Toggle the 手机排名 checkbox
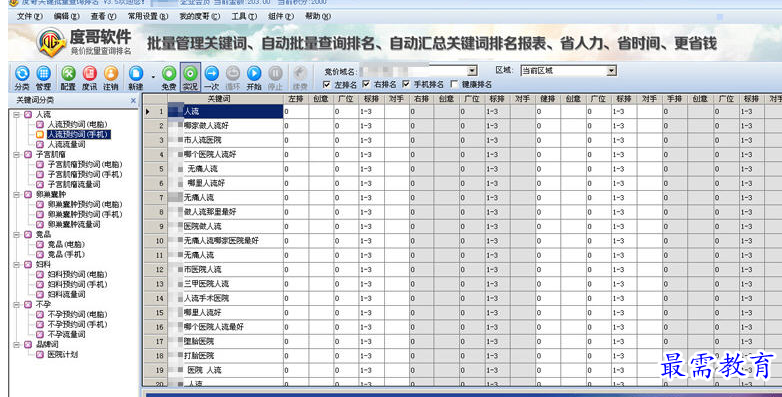Image resolution: width=782 pixels, height=397 pixels. coord(406,84)
